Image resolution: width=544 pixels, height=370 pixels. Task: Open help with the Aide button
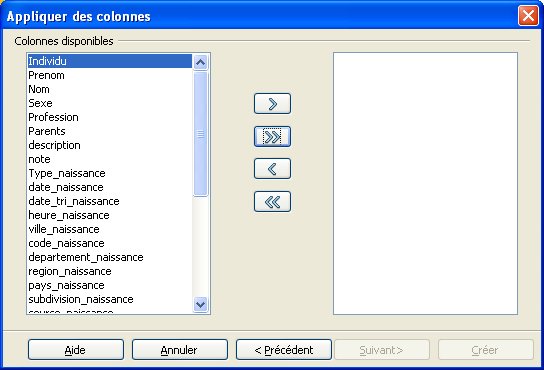76,350
